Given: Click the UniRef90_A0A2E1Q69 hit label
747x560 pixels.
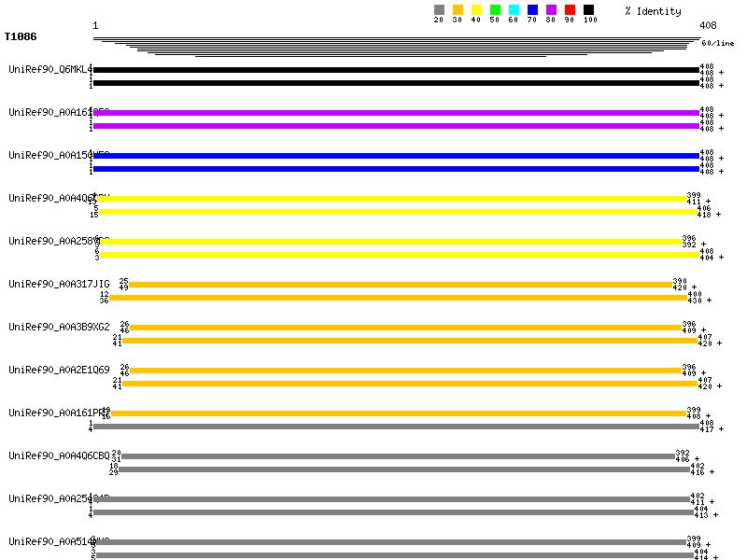Looking at the screenshot, I should pos(59,370).
